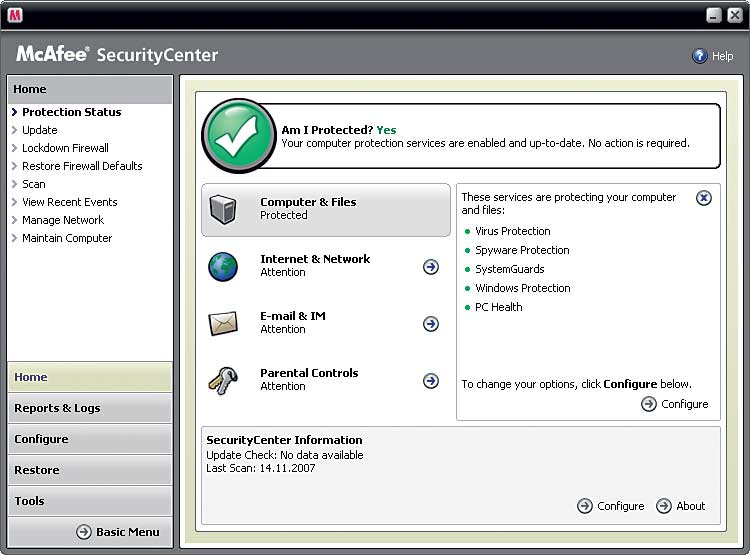This screenshot has height=555, width=750.
Task: Open the Restore sidebar section
Action: [x=90, y=470]
